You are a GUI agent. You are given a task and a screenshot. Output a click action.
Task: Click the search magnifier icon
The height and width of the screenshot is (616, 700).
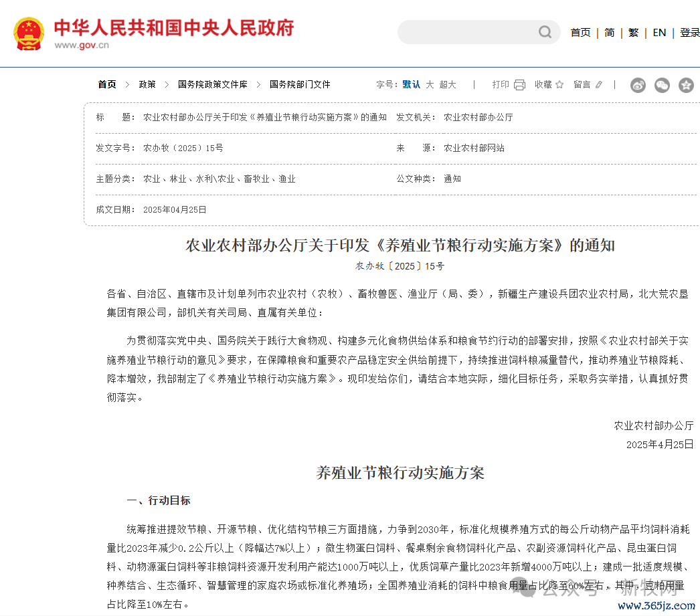coord(545,32)
